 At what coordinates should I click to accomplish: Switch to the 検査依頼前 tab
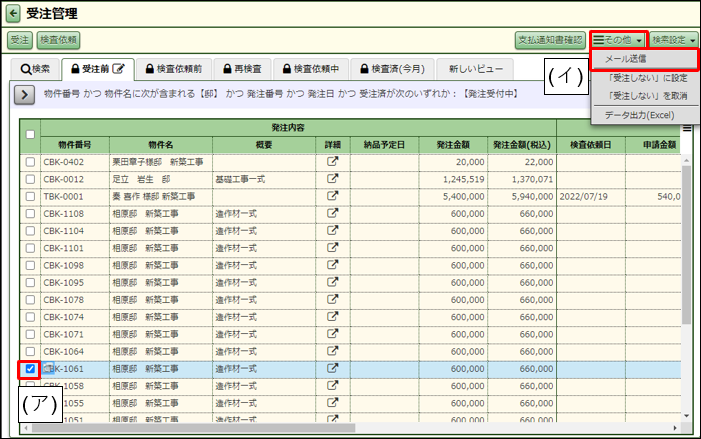(x=174, y=69)
